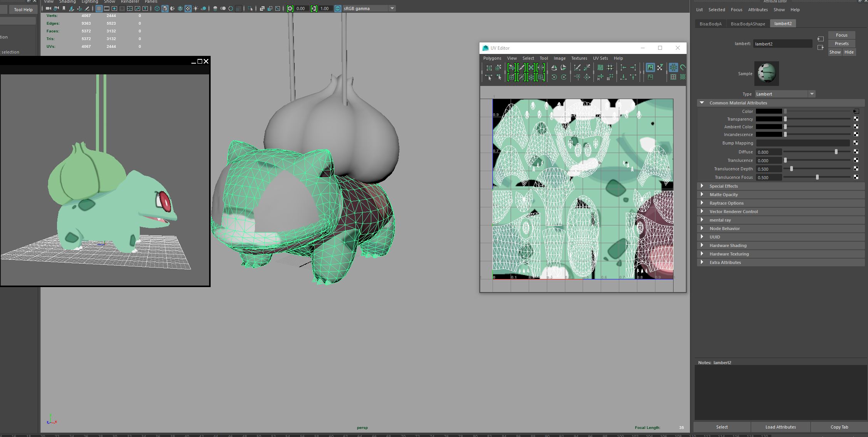This screenshot has height=437, width=868.
Task: Click the Transparency color swatch
Action: coord(769,119)
